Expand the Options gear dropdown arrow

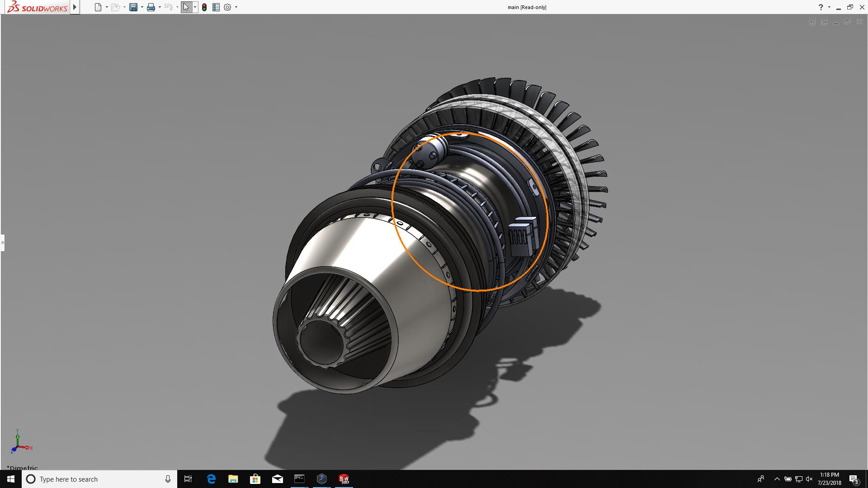point(236,7)
